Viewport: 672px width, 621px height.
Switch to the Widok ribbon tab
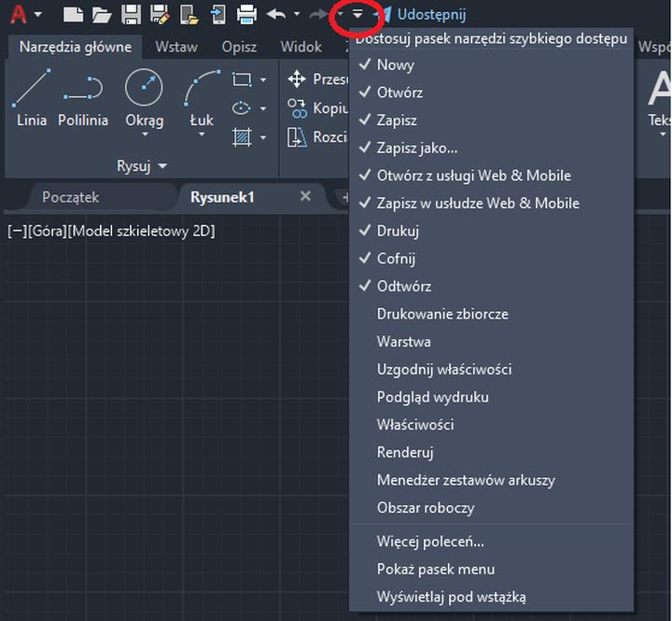301,47
